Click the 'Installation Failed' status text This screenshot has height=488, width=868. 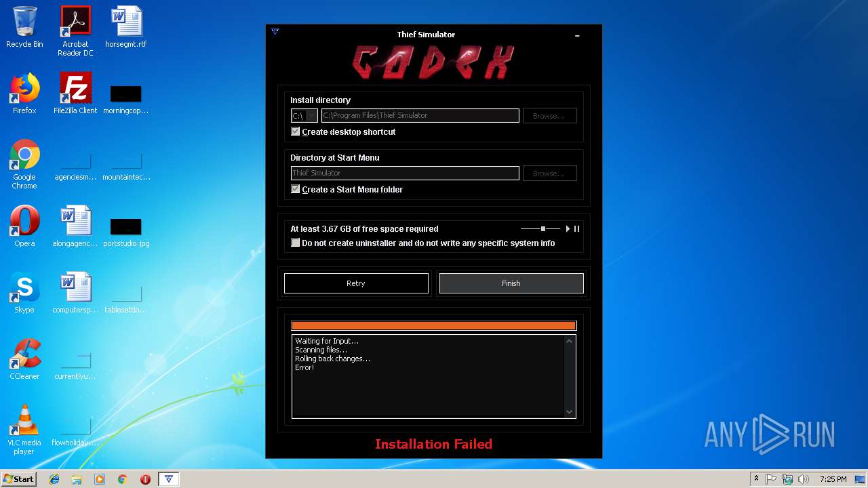[434, 444]
